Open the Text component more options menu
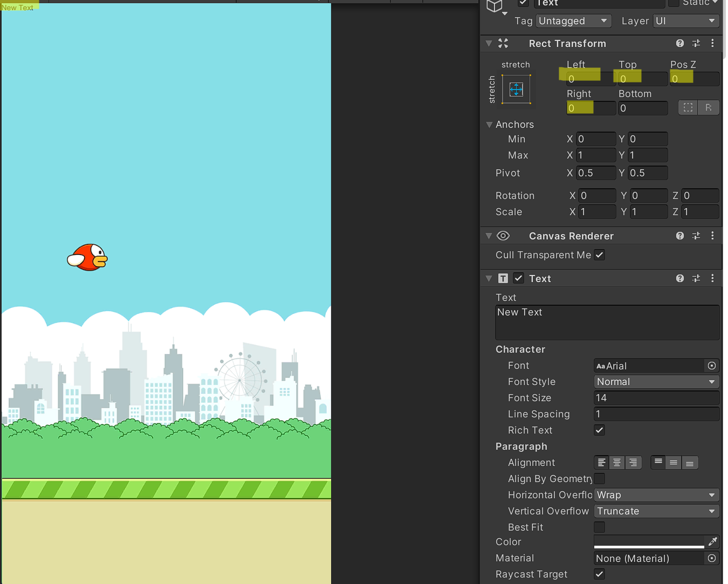728x584 pixels. (x=712, y=278)
